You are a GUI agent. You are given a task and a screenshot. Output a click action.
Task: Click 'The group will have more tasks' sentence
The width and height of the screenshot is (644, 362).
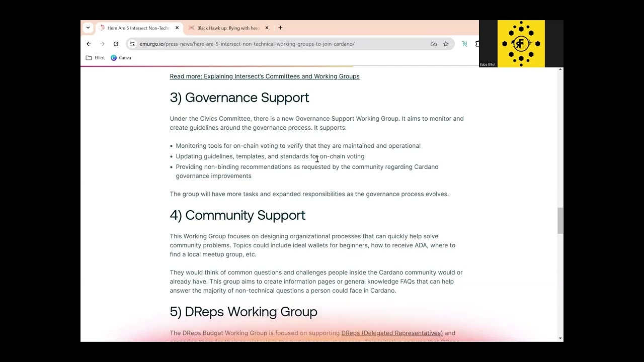point(309,194)
